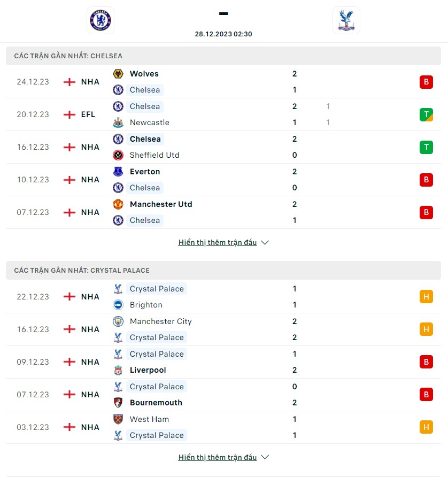Click the Crystal Palace crest at the top
This screenshot has height=477, width=448.
(346, 20)
